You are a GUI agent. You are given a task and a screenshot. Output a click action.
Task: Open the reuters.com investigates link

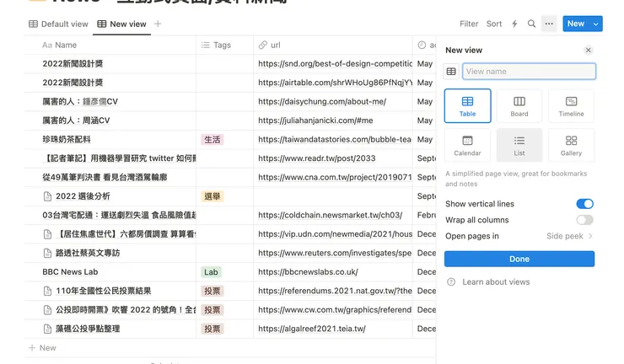click(x=335, y=253)
